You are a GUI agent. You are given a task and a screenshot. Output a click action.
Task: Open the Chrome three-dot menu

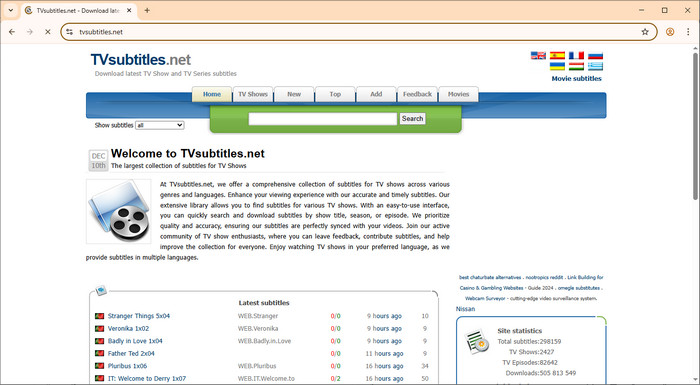688,32
